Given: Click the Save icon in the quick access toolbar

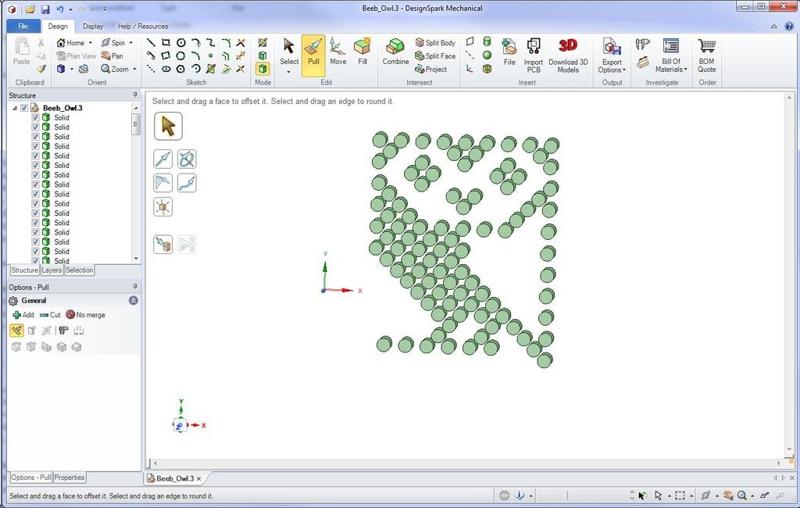Looking at the screenshot, I should [x=45, y=9].
